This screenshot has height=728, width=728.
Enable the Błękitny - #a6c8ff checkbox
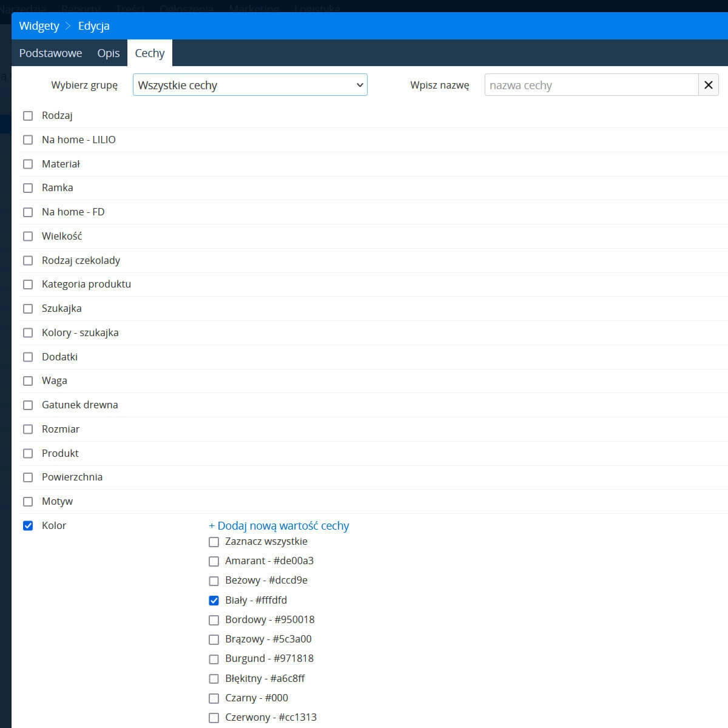click(x=214, y=679)
